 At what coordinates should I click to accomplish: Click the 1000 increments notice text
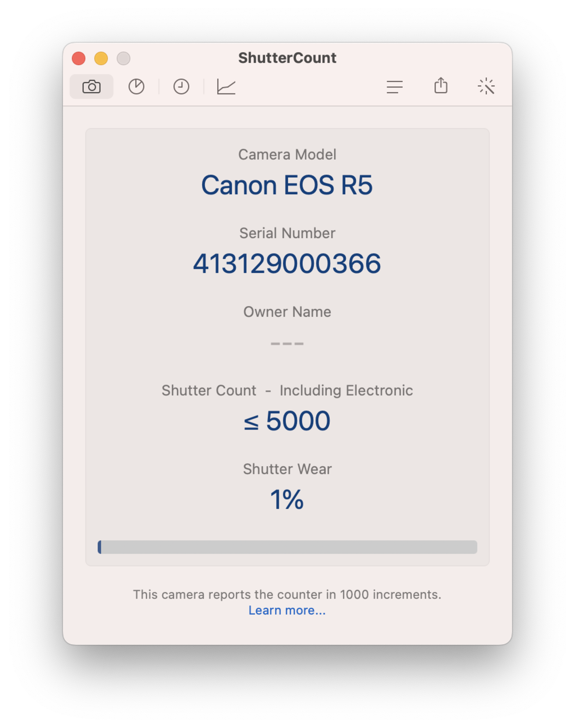(x=287, y=594)
